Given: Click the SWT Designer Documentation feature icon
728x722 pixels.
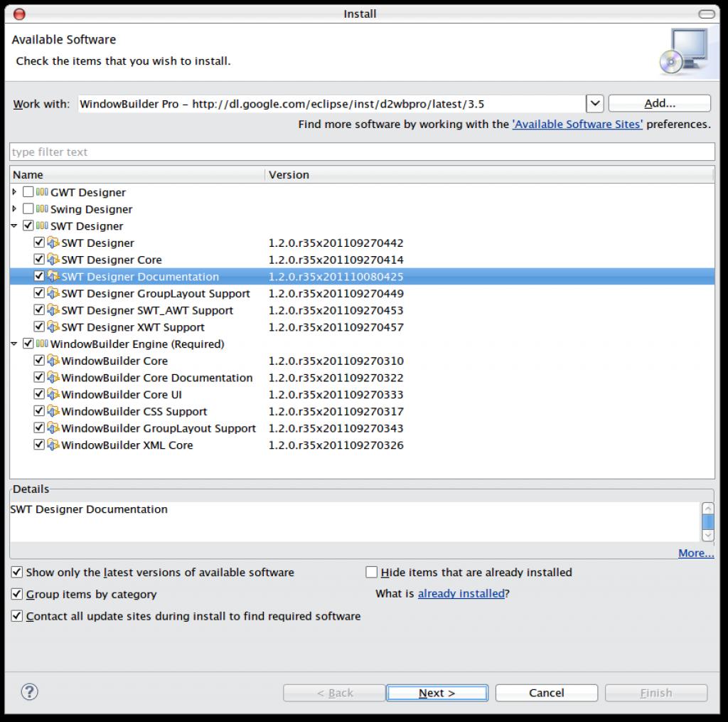Looking at the screenshot, I should pyautogui.click(x=53, y=276).
